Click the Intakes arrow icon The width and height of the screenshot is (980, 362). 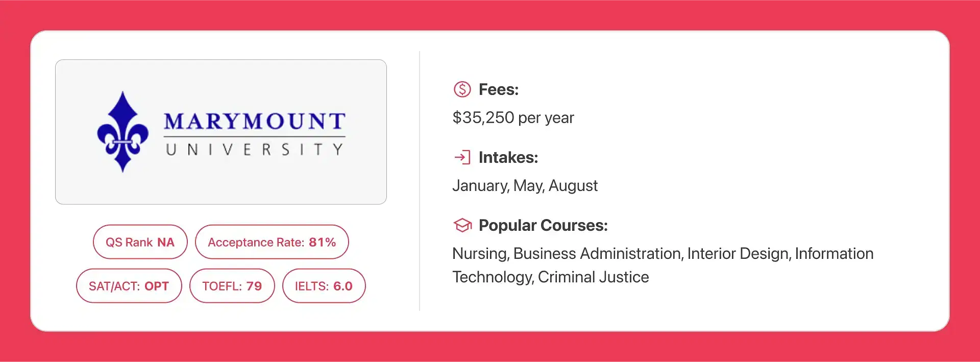pyautogui.click(x=462, y=157)
